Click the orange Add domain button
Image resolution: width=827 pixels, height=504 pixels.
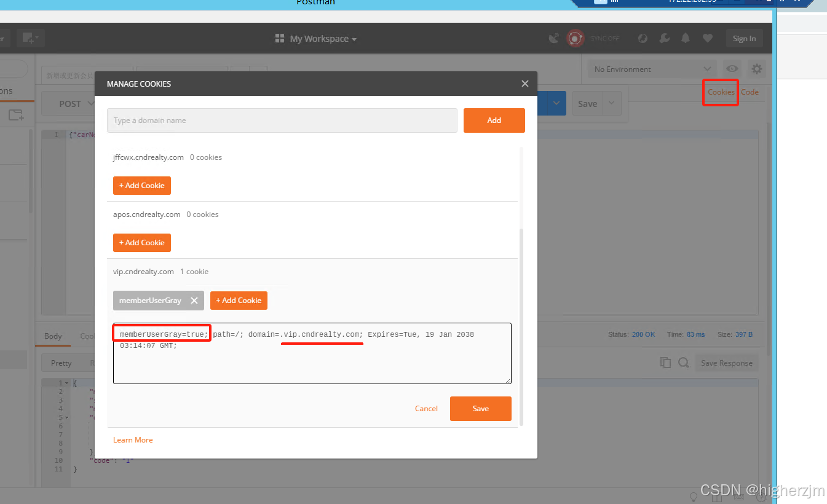pos(494,120)
